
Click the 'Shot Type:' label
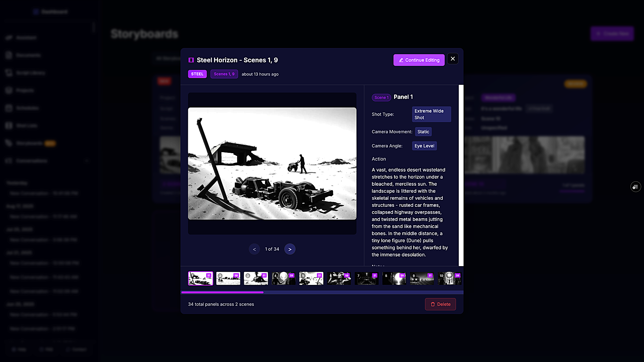[383, 114]
